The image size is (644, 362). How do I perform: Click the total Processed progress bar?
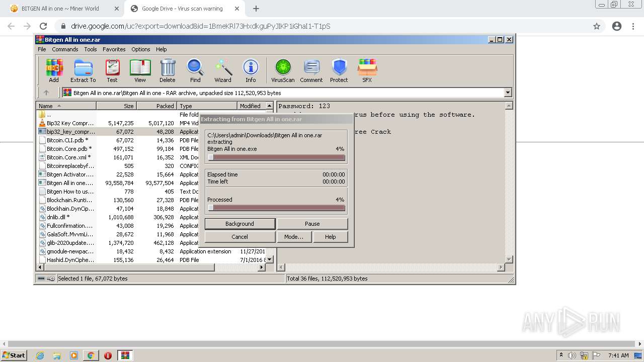click(276, 208)
